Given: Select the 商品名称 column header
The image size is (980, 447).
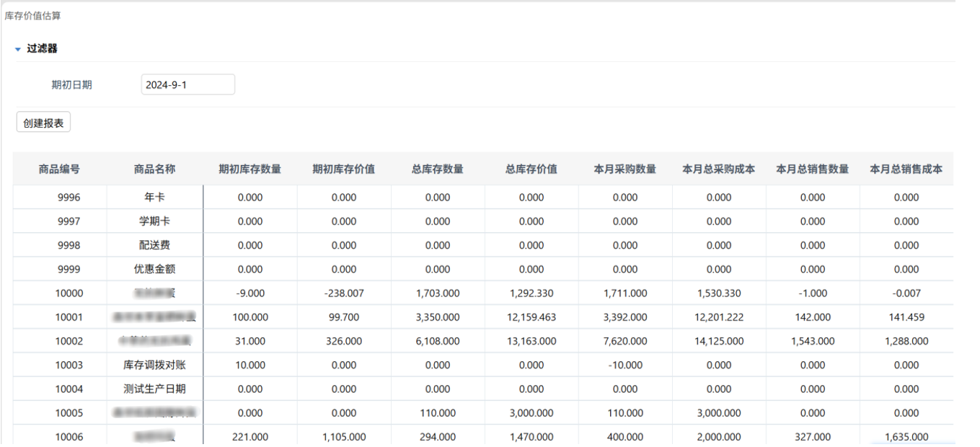Looking at the screenshot, I should pyautogui.click(x=155, y=169).
